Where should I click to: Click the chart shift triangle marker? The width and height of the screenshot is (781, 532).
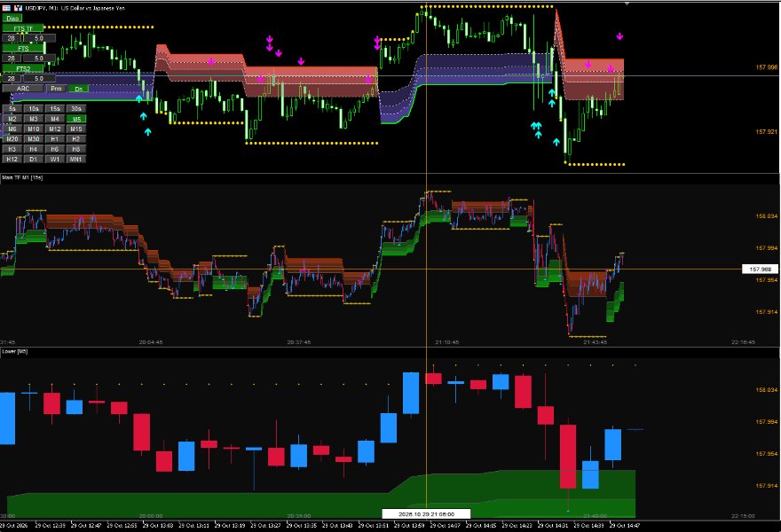[627, 3]
